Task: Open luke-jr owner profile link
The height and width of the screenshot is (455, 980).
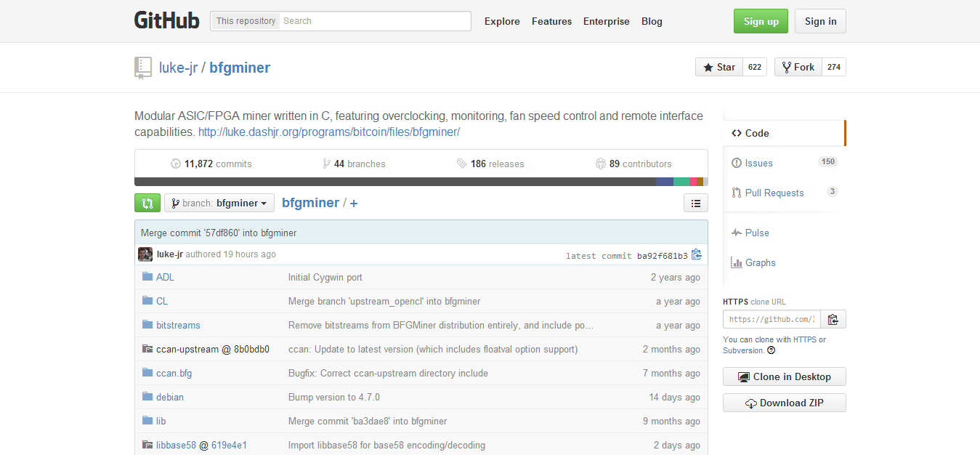Action: (178, 68)
